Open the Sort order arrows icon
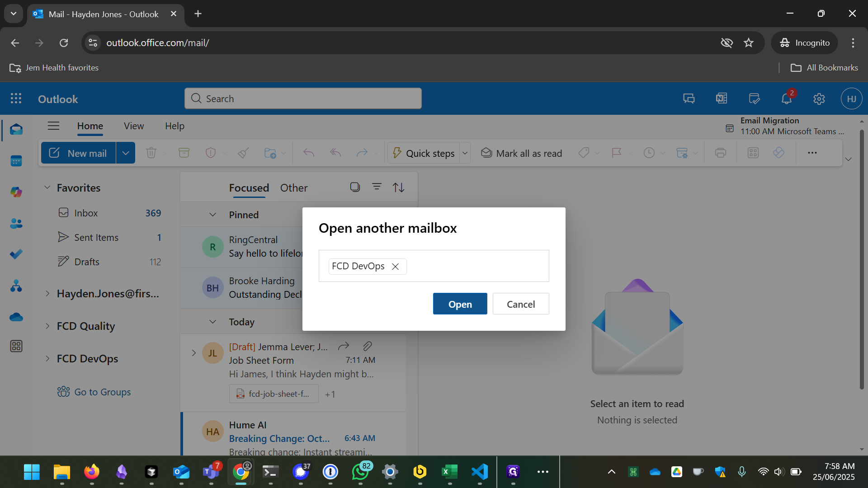This screenshot has height=488, width=868. [x=398, y=187]
